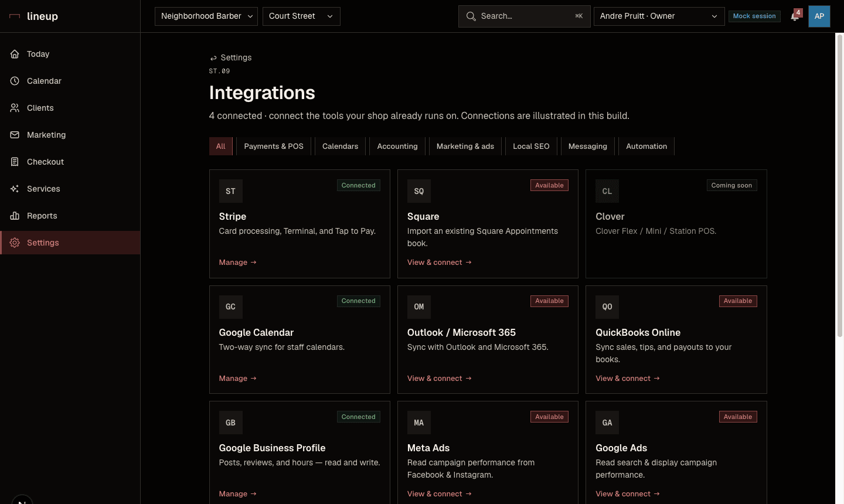The image size is (844, 504).
Task: Click the Checkout receipt icon
Action: pyautogui.click(x=15, y=162)
